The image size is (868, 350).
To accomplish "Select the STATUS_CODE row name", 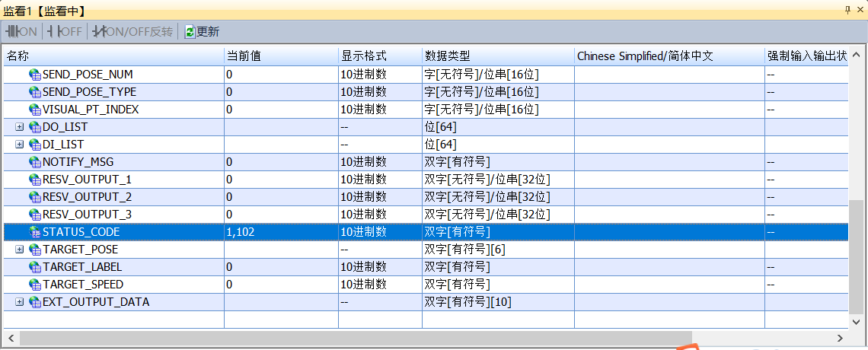I will click(x=81, y=232).
